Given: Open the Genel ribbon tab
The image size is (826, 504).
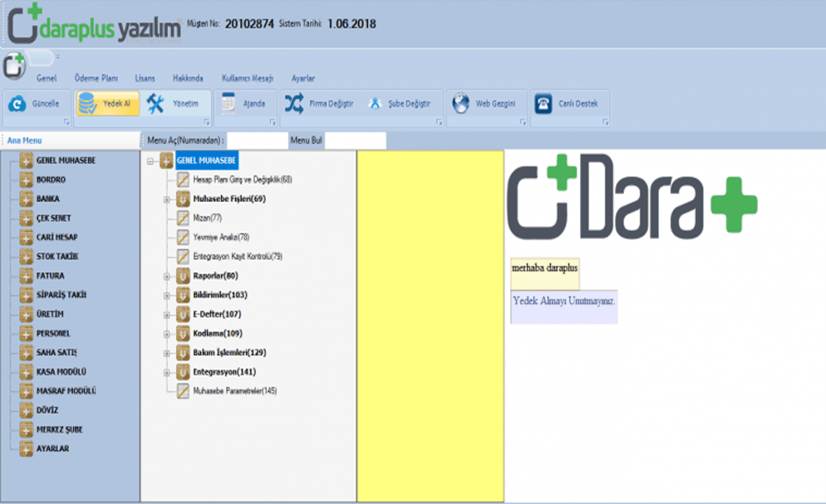Looking at the screenshot, I should pyautogui.click(x=46, y=78).
